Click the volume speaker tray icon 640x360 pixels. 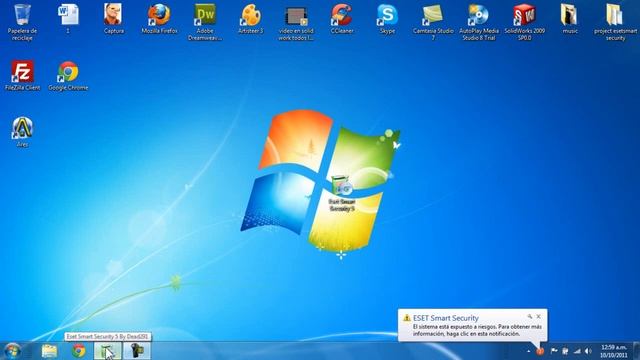click(588, 351)
